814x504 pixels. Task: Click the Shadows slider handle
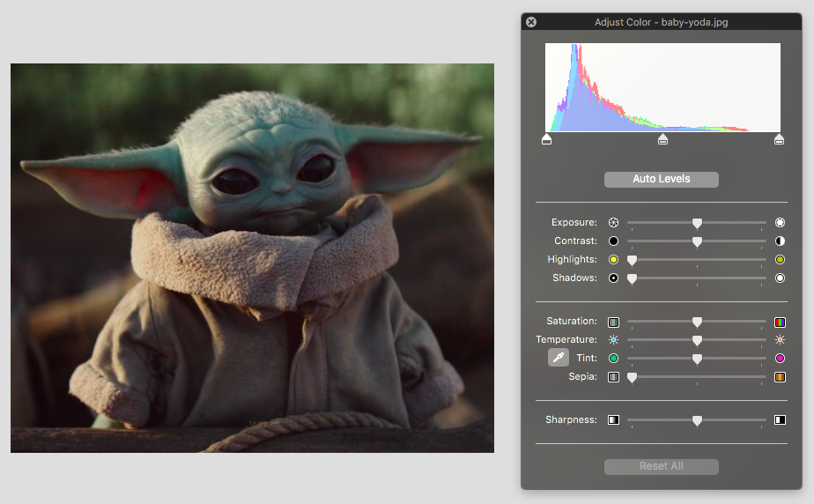pyautogui.click(x=632, y=279)
